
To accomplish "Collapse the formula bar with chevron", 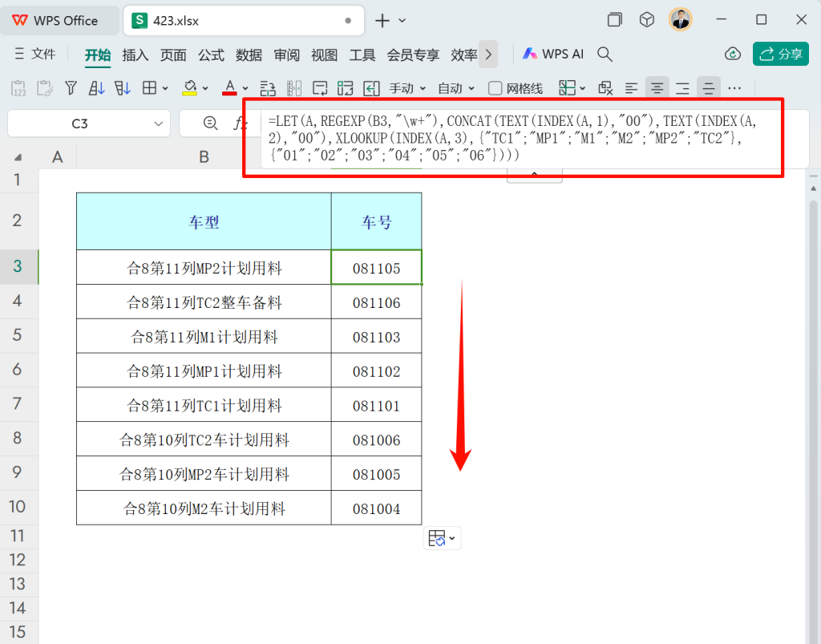I will (x=535, y=175).
